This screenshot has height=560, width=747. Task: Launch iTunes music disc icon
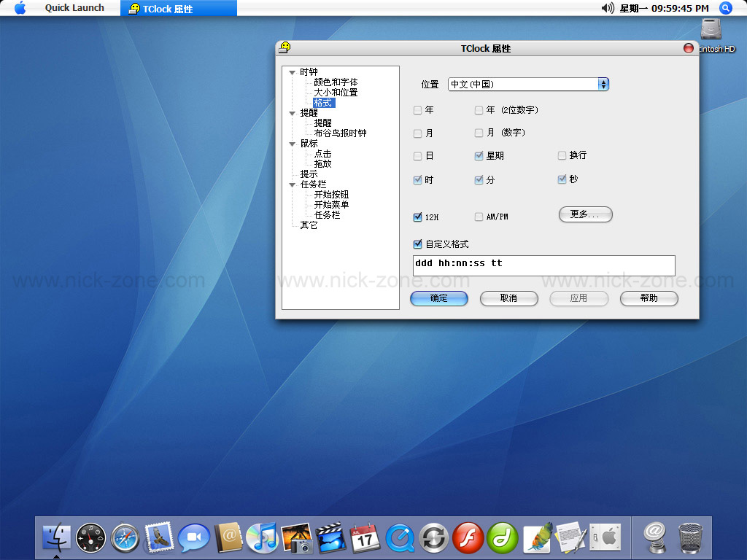(262, 538)
